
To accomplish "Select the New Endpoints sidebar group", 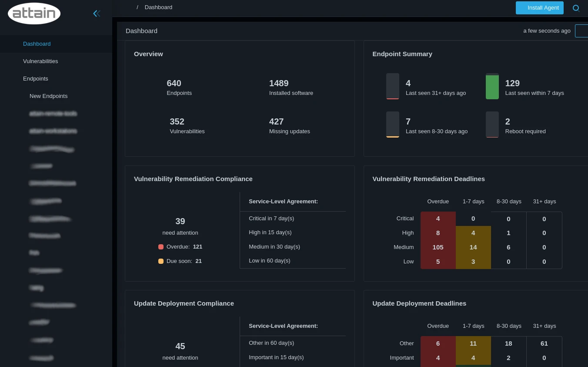I will [49, 96].
